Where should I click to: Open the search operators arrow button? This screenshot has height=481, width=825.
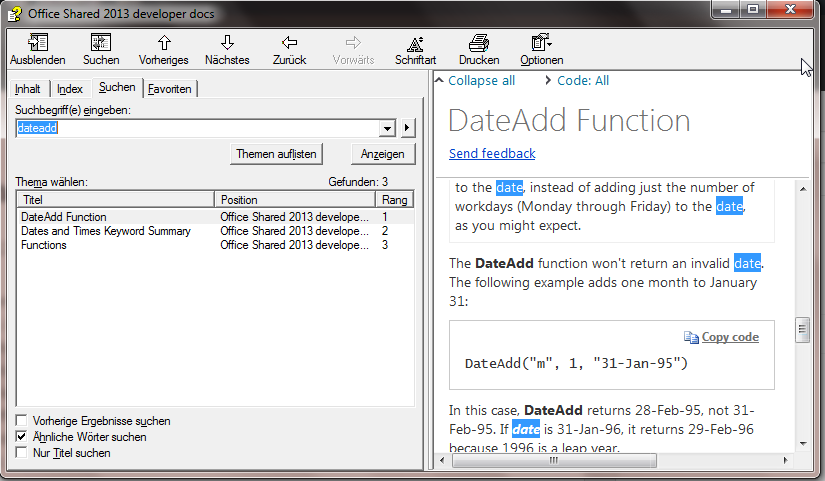click(x=407, y=128)
